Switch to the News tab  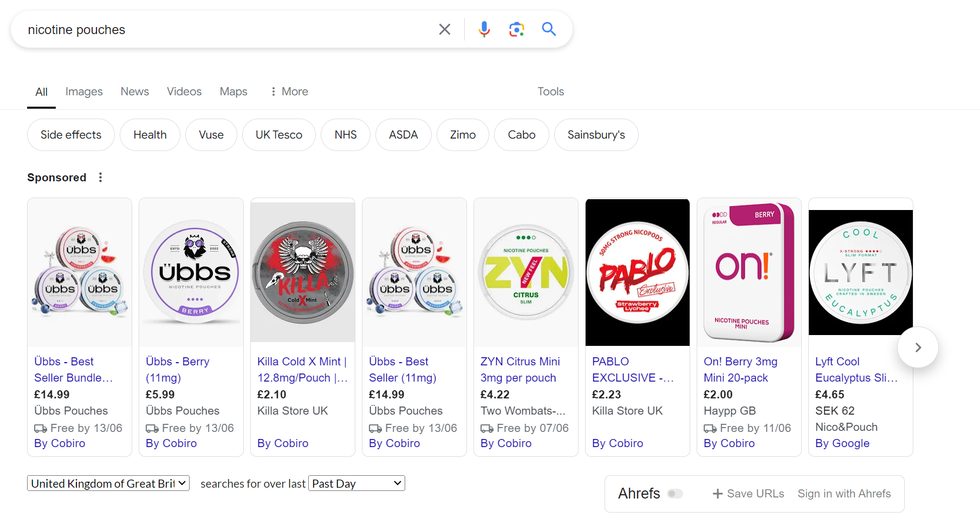(x=134, y=91)
